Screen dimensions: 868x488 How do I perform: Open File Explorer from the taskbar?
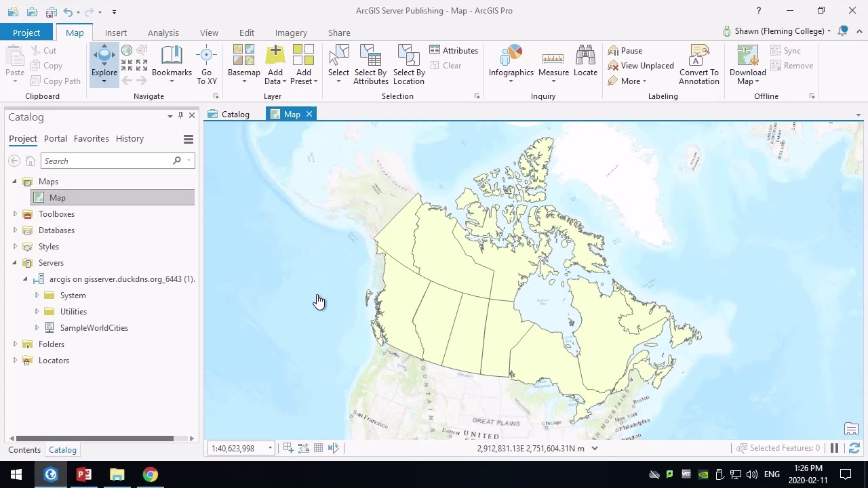[x=117, y=474]
